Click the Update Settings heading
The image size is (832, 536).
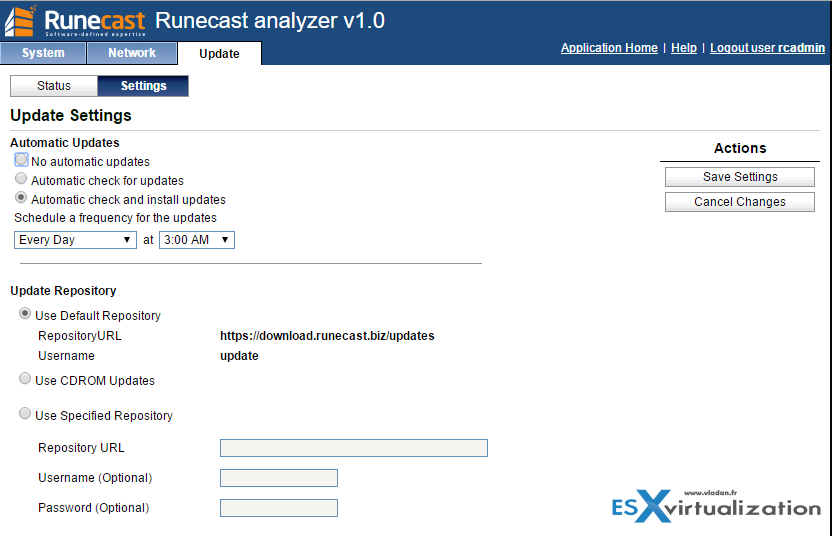pos(71,116)
